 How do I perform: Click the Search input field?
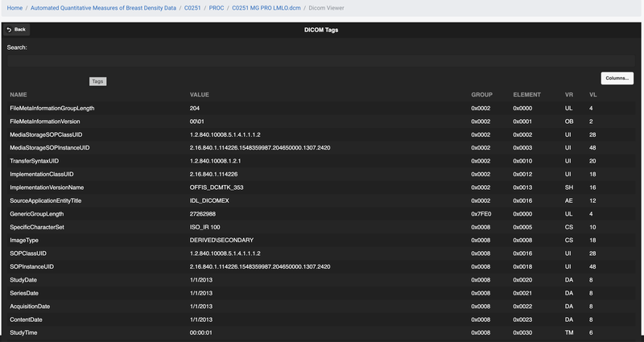click(322, 60)
